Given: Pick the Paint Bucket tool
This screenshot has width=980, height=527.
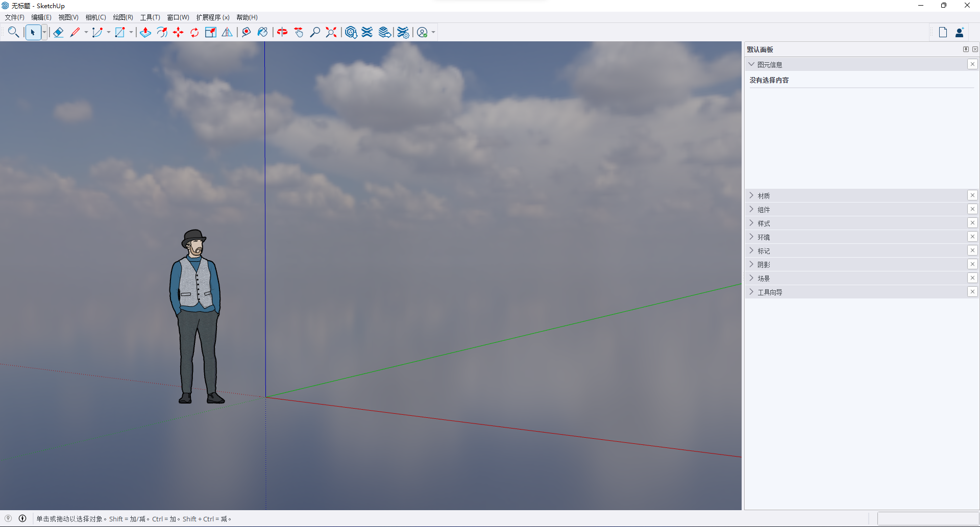Looking at the screenshot, I should pos(262,33).
